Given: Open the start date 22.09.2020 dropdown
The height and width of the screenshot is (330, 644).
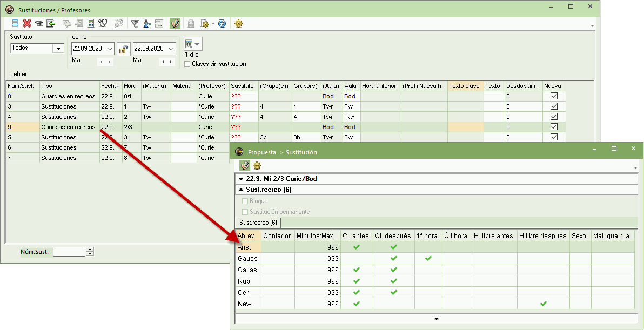Looking at the screenshot, I should click(110, 49).
